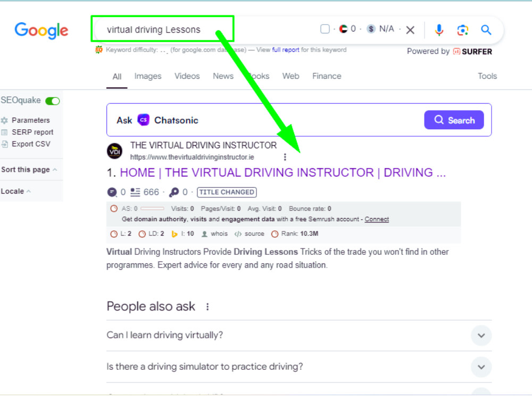Toggle the SEOquake switch off

click(x=53, y=101)
